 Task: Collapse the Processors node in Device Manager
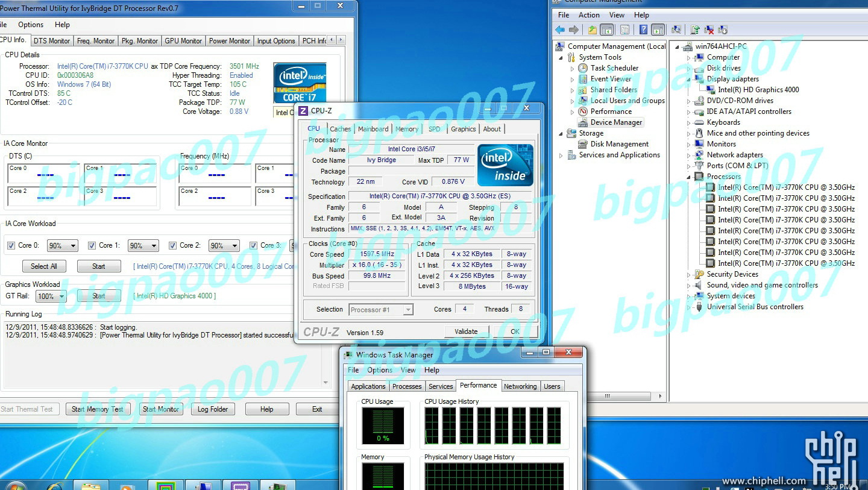689,177
